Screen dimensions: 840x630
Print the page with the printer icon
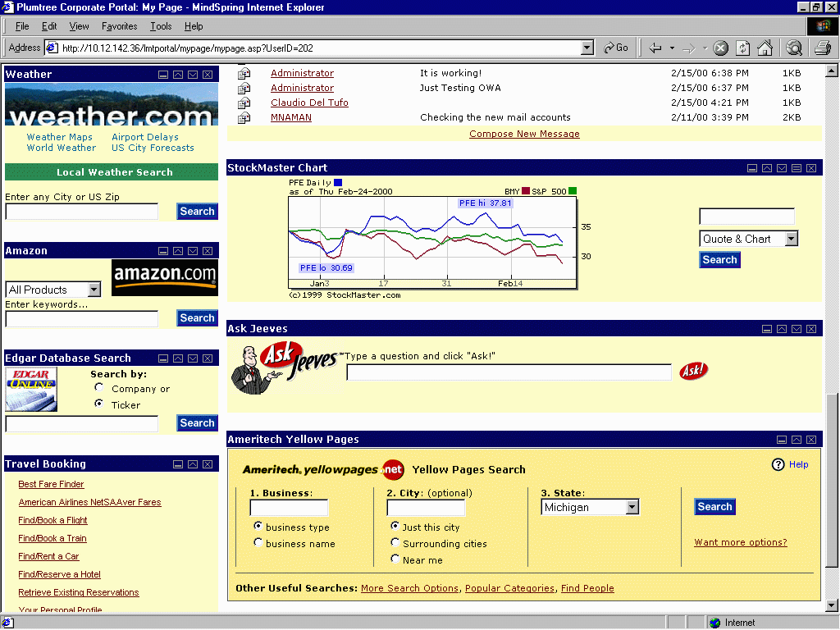click(x=823, y=48)
